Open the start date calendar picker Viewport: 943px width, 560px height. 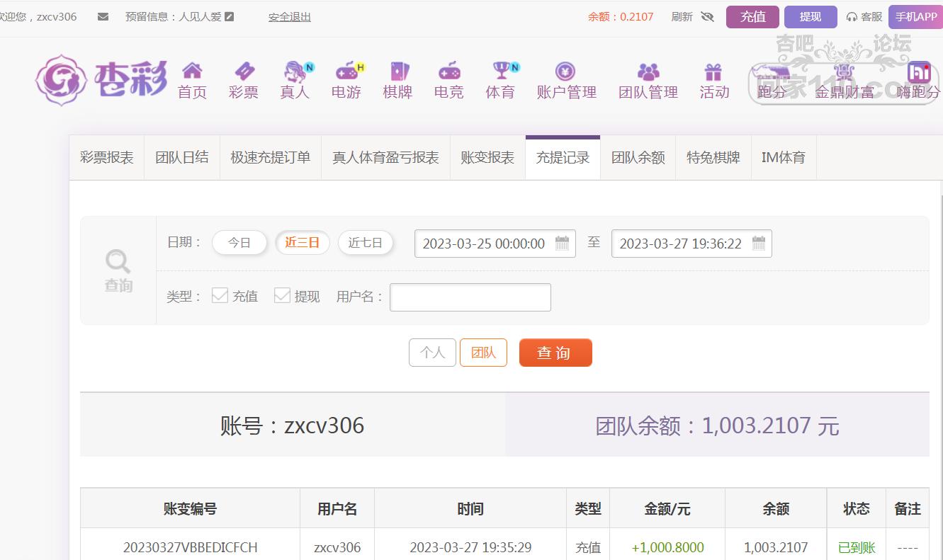562,244
